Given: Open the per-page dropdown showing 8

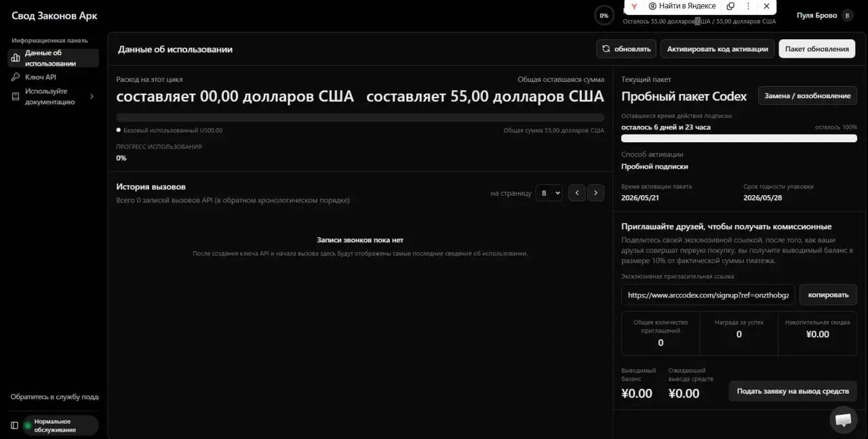Looking at the screenshot, I should [549, 193].
